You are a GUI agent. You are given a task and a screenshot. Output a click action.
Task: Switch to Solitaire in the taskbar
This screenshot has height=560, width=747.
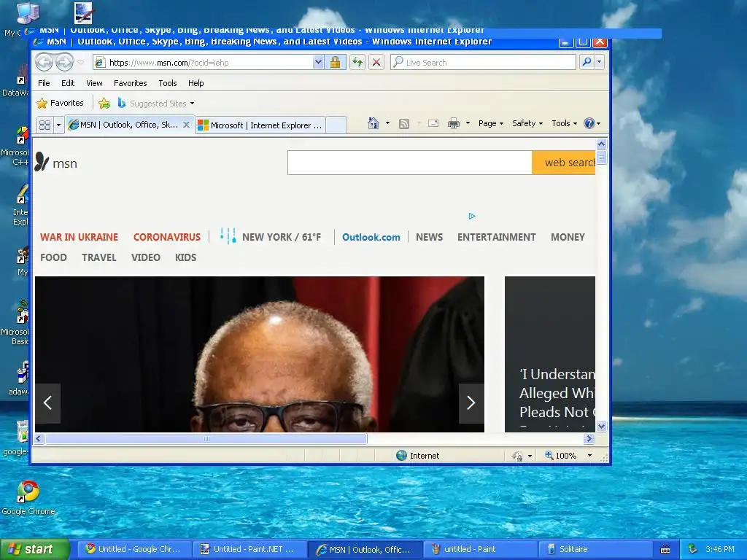click(595, 549)
